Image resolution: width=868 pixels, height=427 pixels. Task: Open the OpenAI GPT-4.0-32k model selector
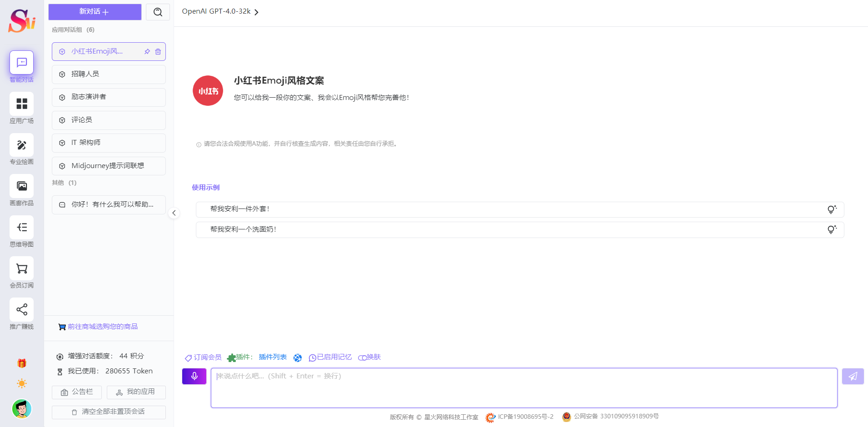coord(220,11)
